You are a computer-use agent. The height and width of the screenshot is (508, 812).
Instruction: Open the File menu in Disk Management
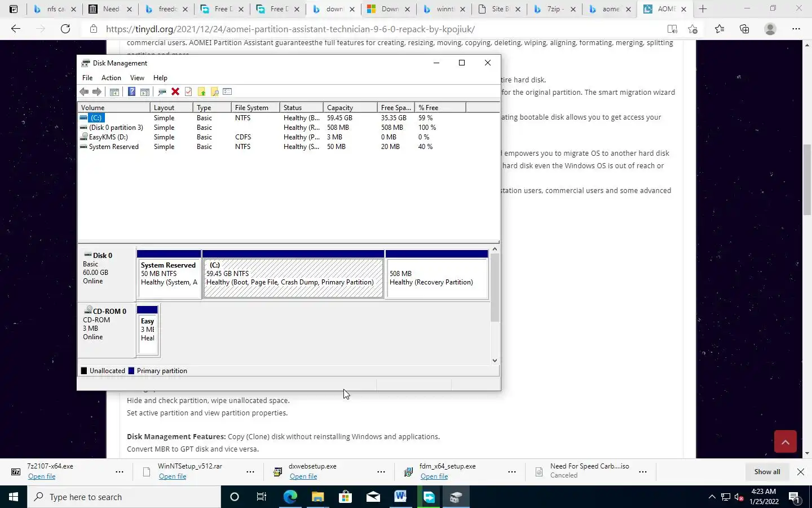pos(87,78)
